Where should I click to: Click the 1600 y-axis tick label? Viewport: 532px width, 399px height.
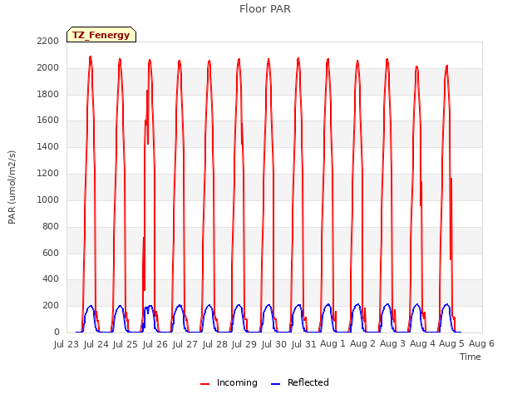tap(48, 121)
